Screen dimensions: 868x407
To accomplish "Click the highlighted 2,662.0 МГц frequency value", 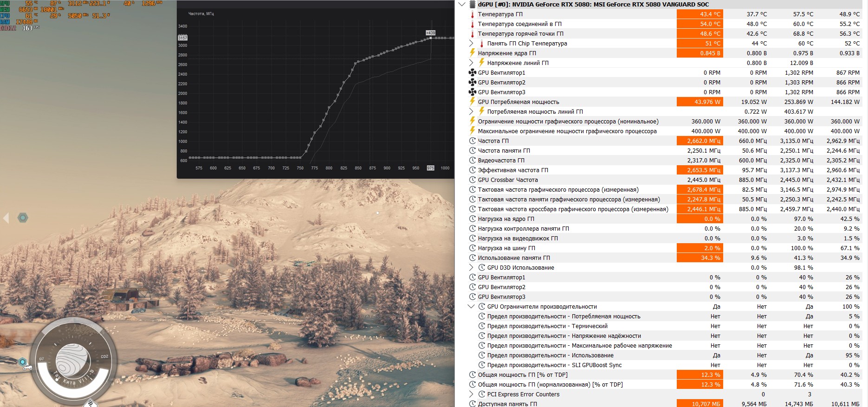I will [x=700, y=141].
